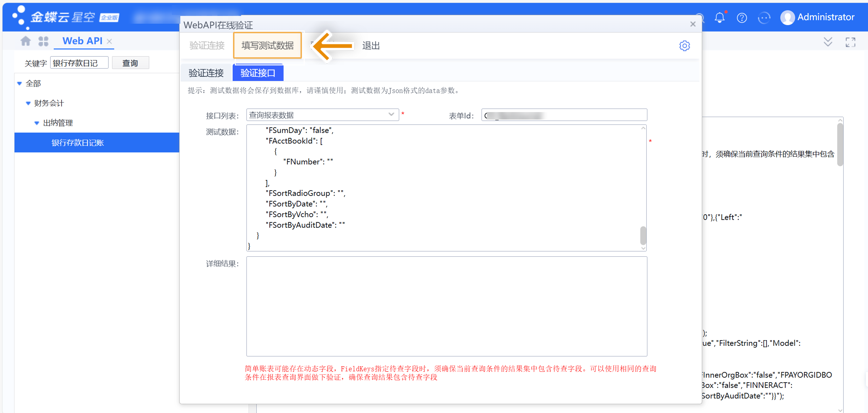The width and height of the screenshot is (868, 413).
Task: Click the home icon in the tab bar
Action: (25, 41)
